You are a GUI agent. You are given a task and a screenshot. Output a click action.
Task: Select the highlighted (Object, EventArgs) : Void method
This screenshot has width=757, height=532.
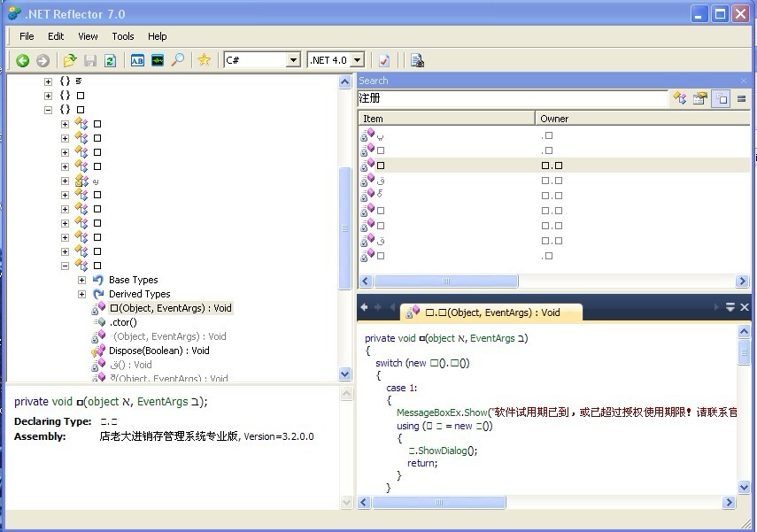[171, 308]
